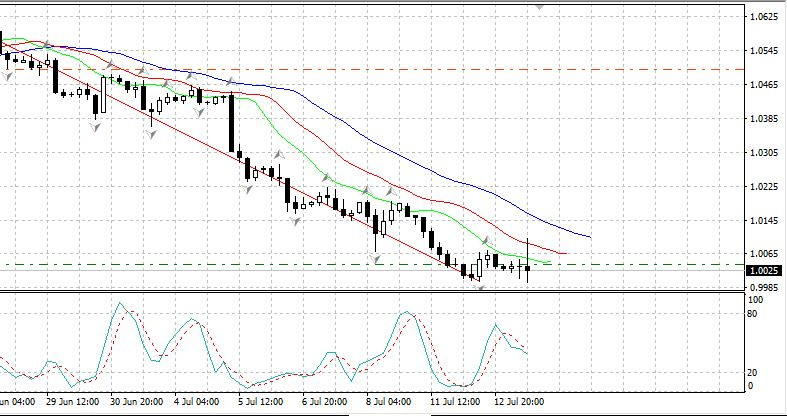
Task: Click the 0.9985 price axis label
Action: coord(763,288)
